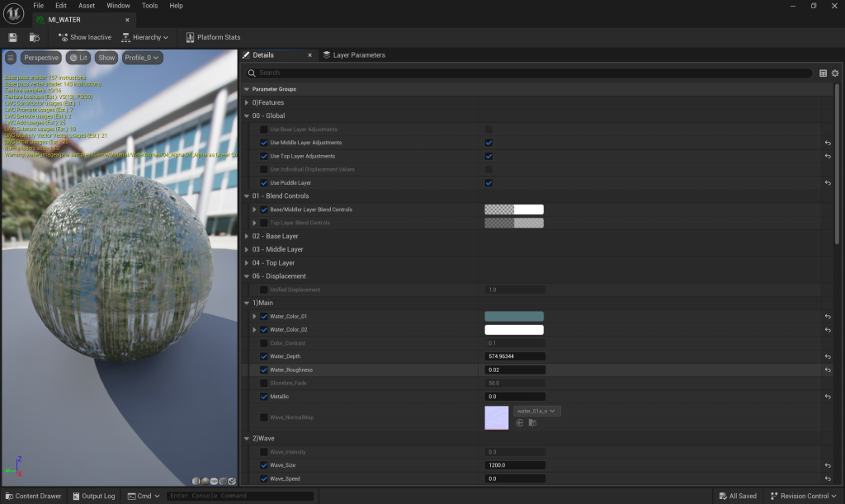
Task: Open the water_01a_n texture dropdown
Action: [x=536, y=411]
